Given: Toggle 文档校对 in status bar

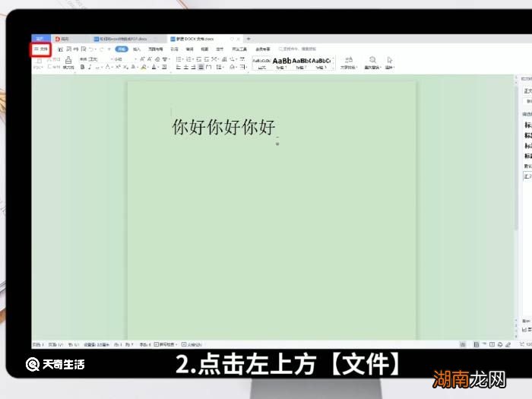Looking at the screenshot, I should 192,344.
